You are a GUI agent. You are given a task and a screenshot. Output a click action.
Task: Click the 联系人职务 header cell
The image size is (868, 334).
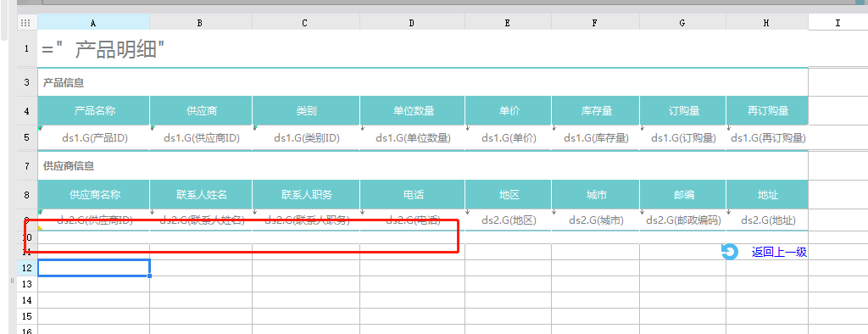306,194
